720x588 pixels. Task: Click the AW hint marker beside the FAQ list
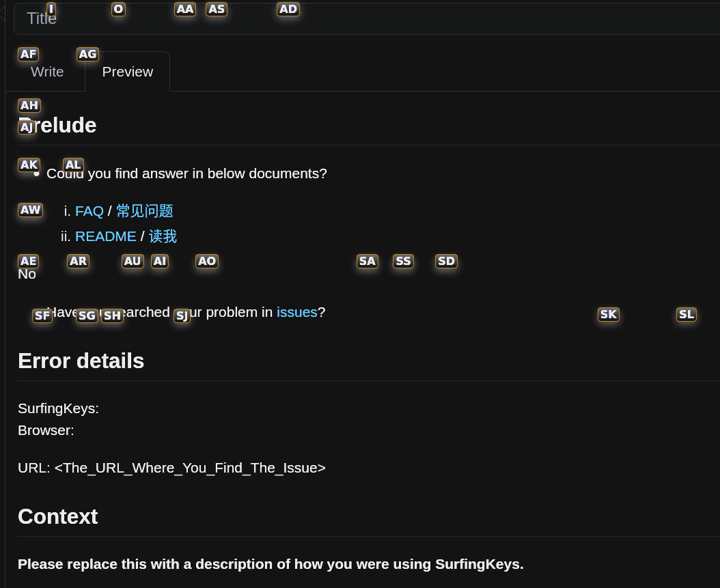click(30, 210)
